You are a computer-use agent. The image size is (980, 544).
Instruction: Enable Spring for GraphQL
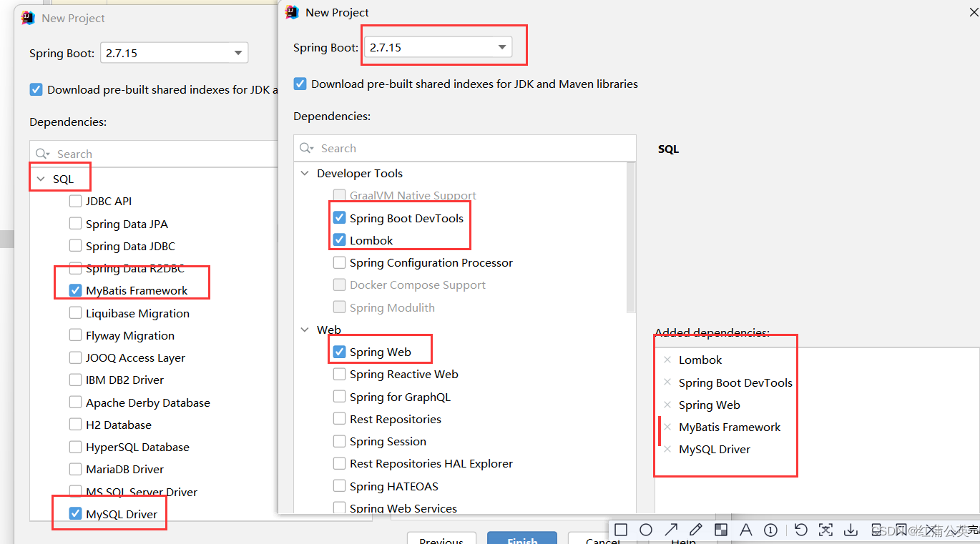[x=340, y=397]
